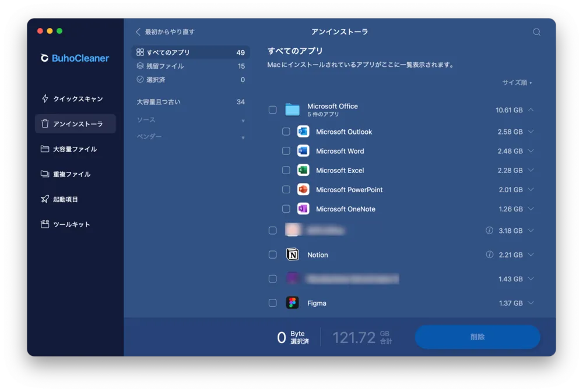Click the Figma app name
The image size is (583, 392).
317,303
